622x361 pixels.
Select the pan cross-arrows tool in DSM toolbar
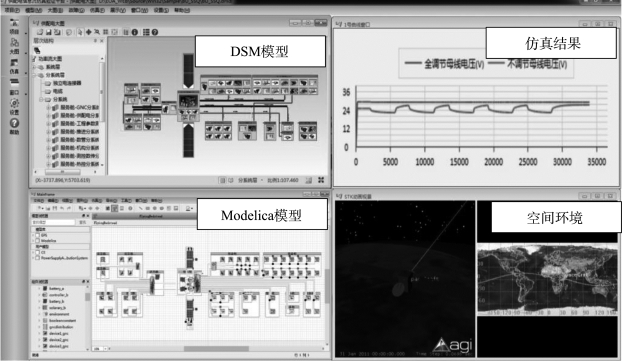click(88, 32)
